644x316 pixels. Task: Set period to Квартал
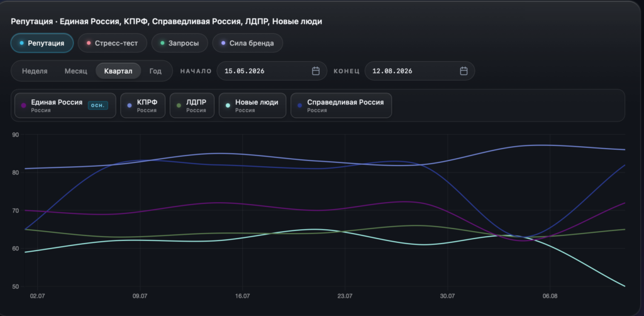pyautogui.click(x=118, y=71)
